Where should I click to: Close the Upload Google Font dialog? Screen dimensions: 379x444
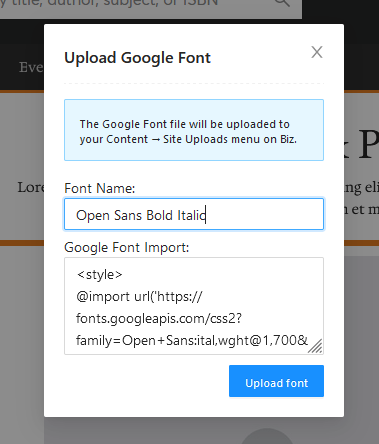[317, 52]
